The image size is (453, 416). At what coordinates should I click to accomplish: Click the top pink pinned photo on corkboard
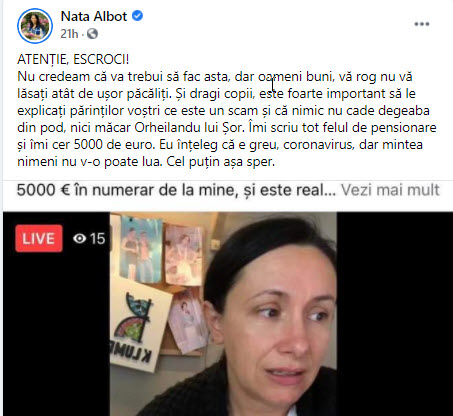point(184,255)
